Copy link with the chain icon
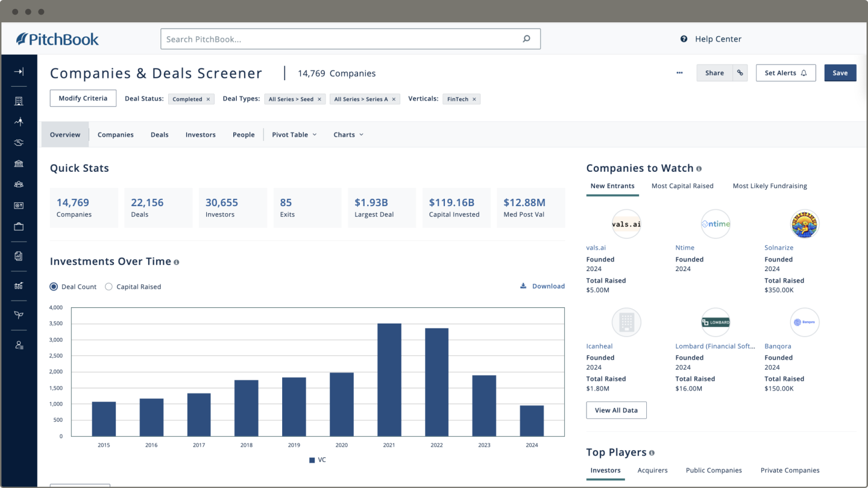The width and height of the screenshot is (868, 488). click(740, 73)
